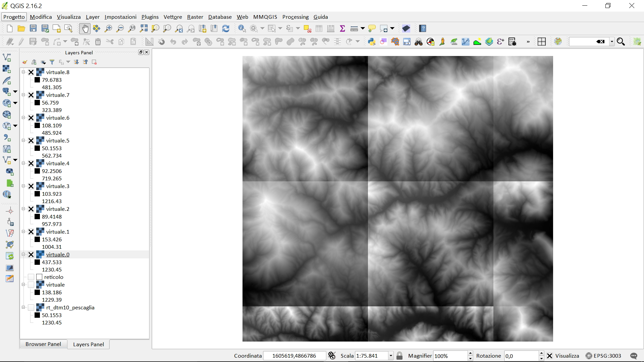Collapse the virtuale.4 legend node
This screenshot has height=362, width=644.
click(x=23, y=164)
